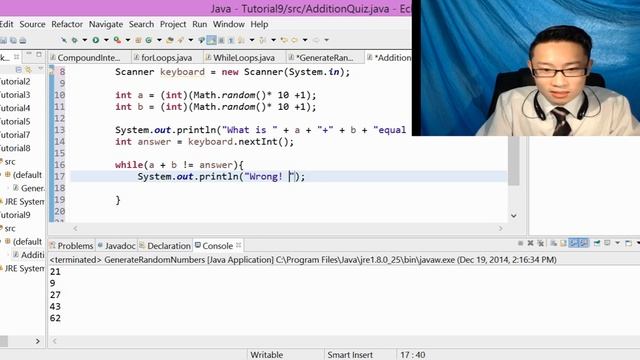Toggle Show Console on standard error change
This screenshot has height=360, width=640.
pyautogui.click(x=584, y=243)
